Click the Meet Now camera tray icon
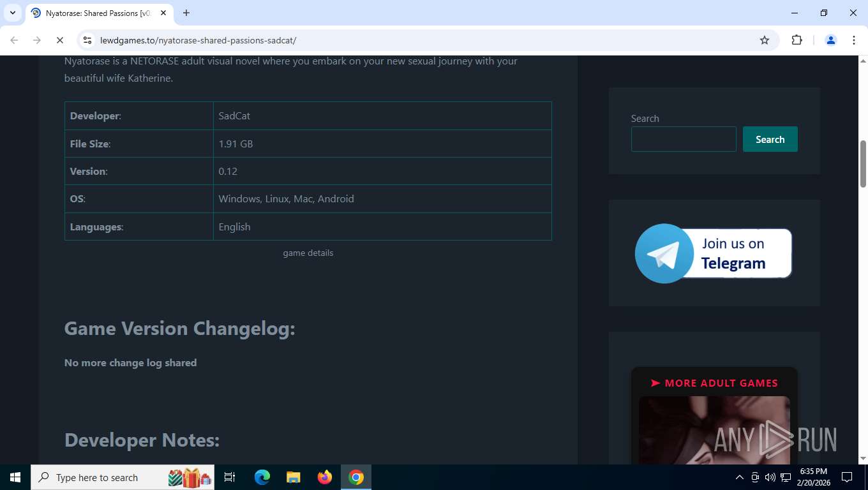The height and width of the screenshot is (490, 868). [x=755, y=477]
